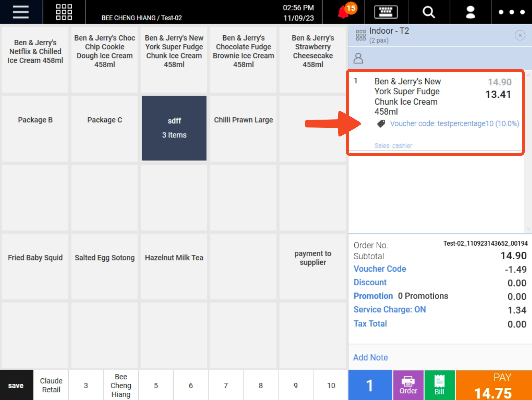The height and width of the screenshot is (400, 532).
Task: Click order number Test-02_110923143652_00194
Action: tap(485, 243)
